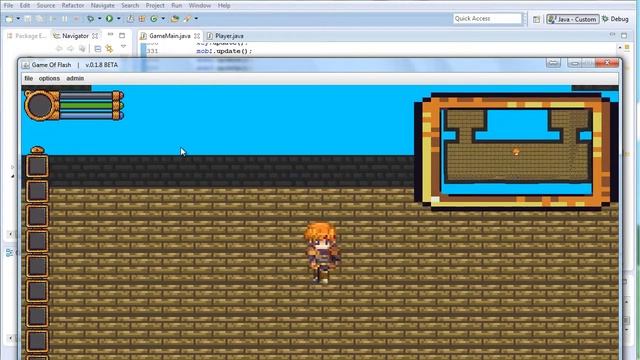Open the Eclipse Help menu
Image resolution: width=640 pixels, height=360 pixels.
[224, 6]
